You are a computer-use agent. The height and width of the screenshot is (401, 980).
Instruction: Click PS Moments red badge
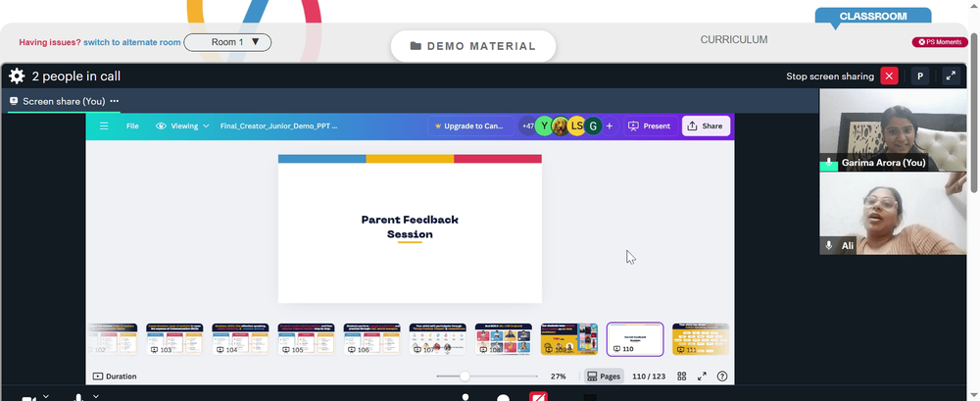pyautogui.click(x=940, y=42)
